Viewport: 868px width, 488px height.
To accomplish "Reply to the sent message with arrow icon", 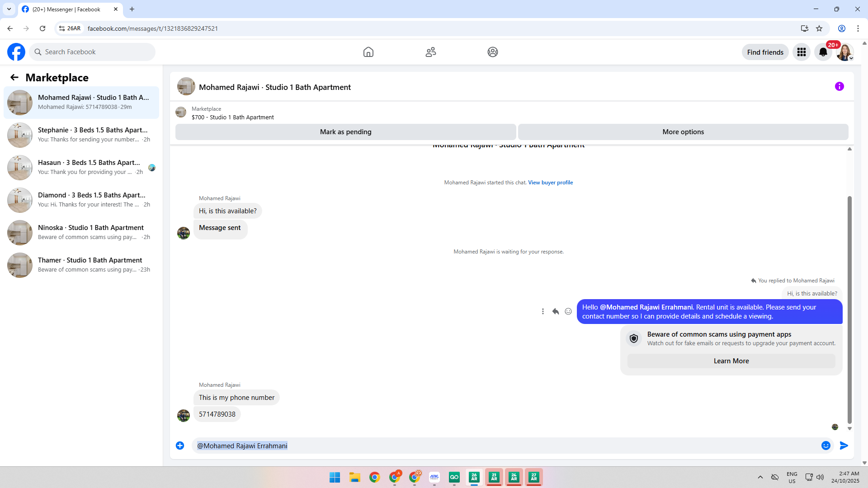I will [x=556, y=311].
